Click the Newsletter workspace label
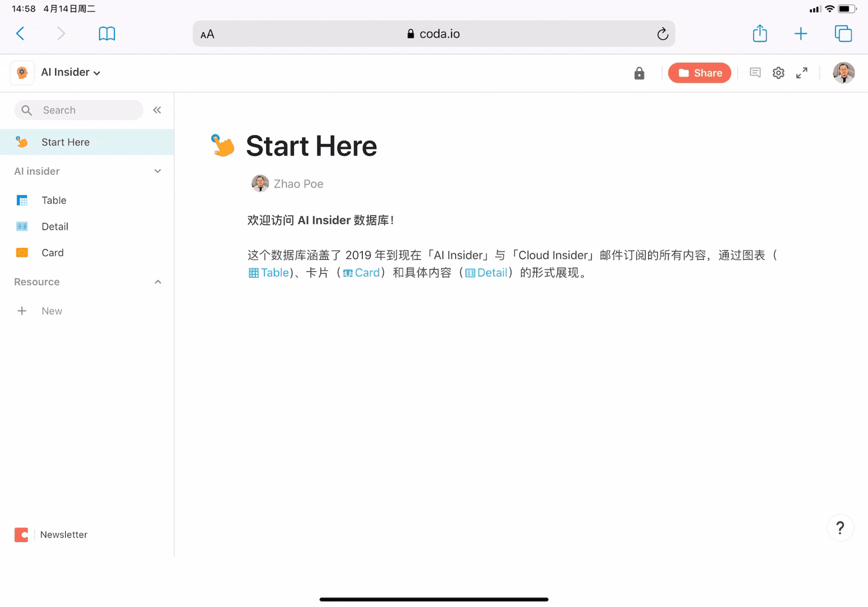The width and height of the screenshot is (868, 607). 64,535
